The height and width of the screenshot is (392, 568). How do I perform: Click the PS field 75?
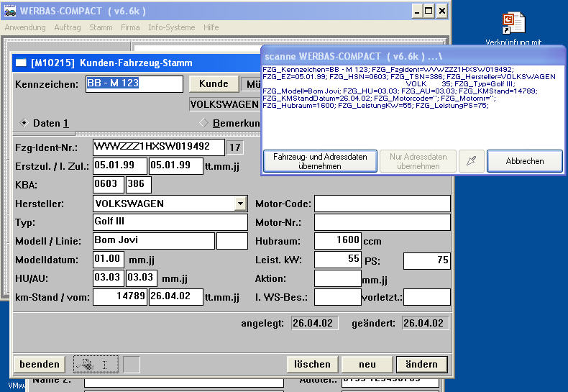tap(427, 261)
